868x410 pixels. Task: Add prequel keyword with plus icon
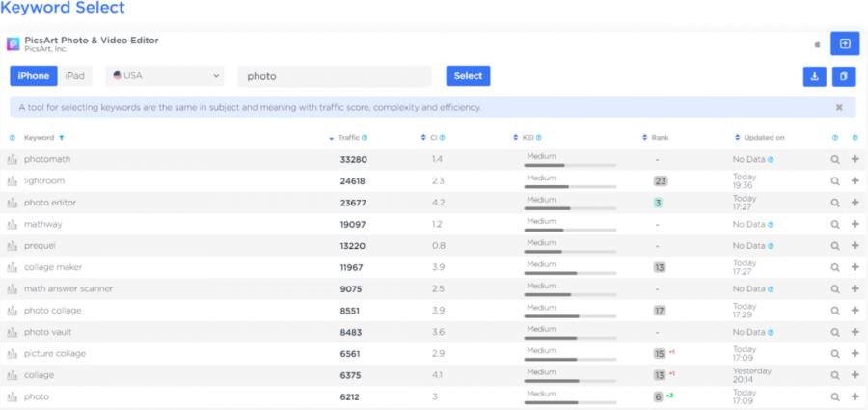click(854, 246)
